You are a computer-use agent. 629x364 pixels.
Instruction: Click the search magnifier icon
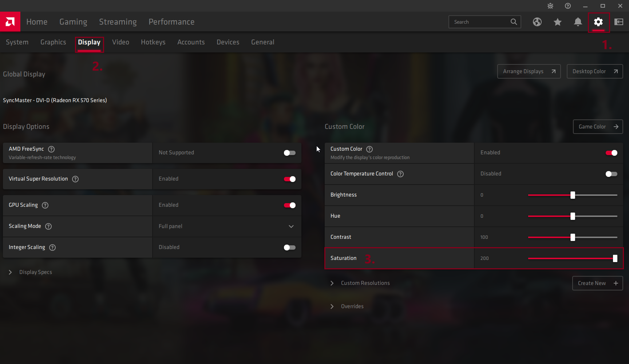point(514,22)
